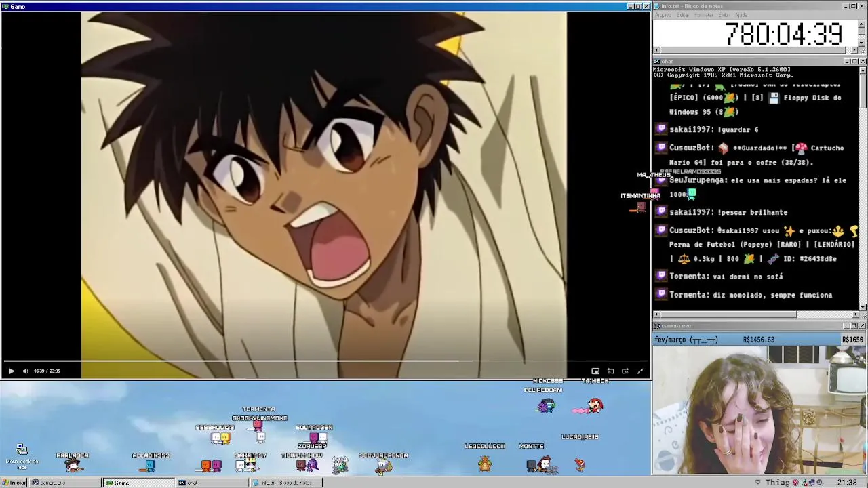The width and height of the screenshot is (868, 488).
Task: Click the info.txt Notepad title bar icon
Action: (x=656, y=6)
